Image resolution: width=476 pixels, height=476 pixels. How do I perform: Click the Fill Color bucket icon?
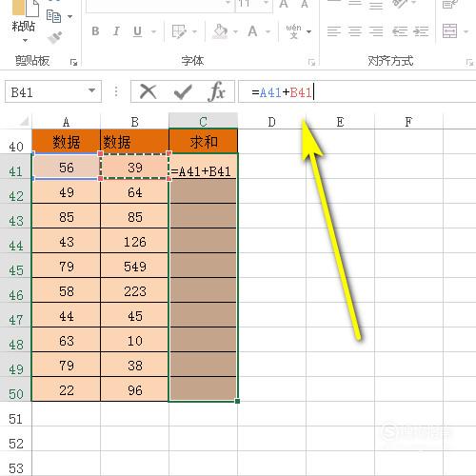[x=221, y=31]
